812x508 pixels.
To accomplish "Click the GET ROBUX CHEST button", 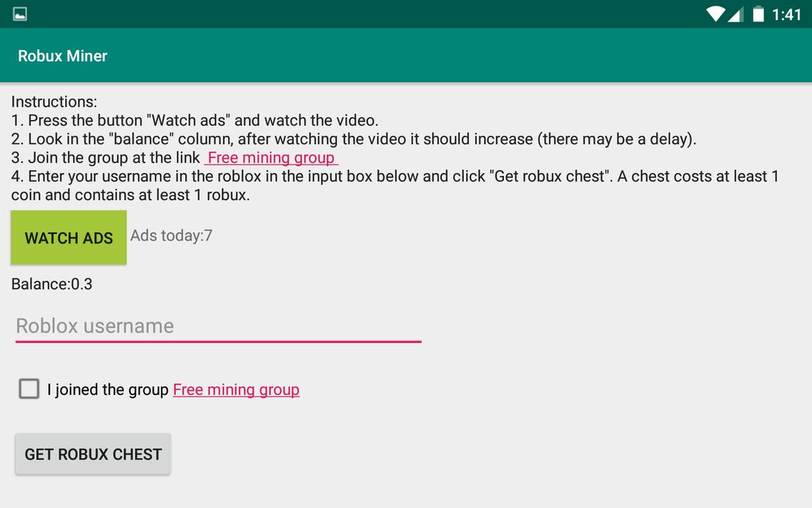I will click(93, 454).
